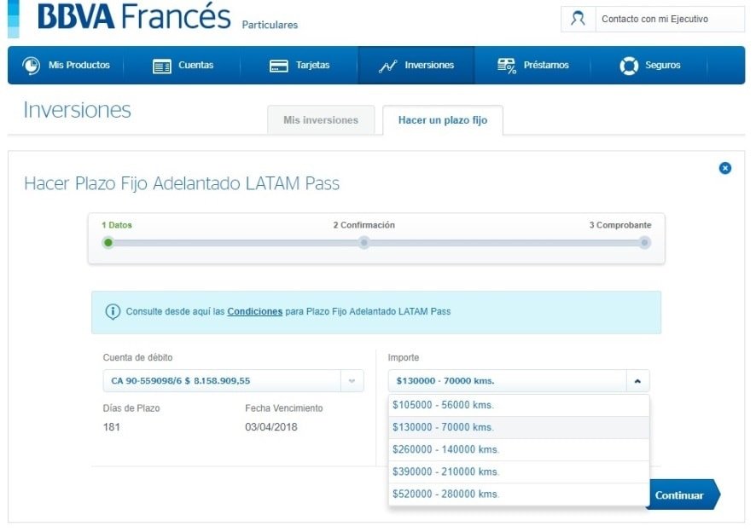Image resolution: width=756 pixels, height=532 pixels.
Task: Switch to the Mis inversiones tab
Action: (320, 120)
